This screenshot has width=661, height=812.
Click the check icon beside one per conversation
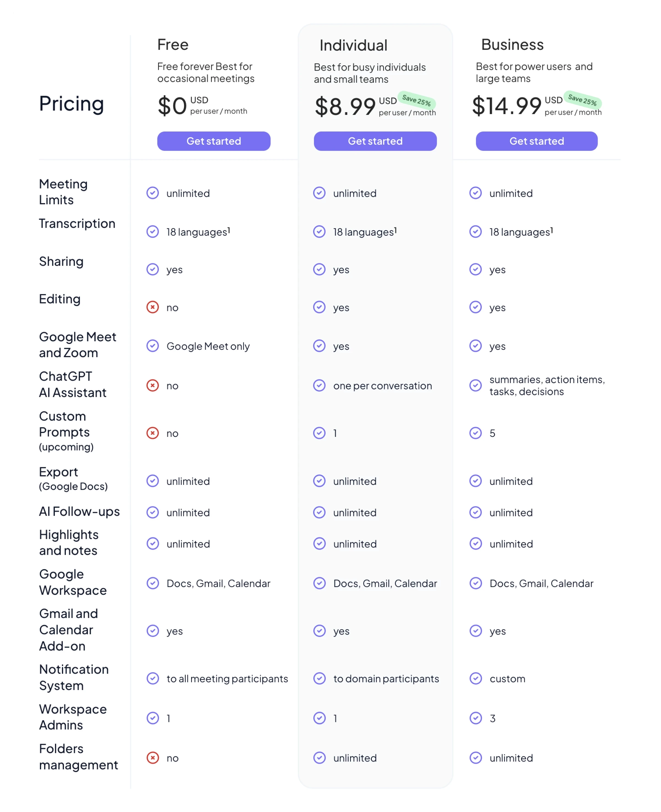[x=319, y=385]
